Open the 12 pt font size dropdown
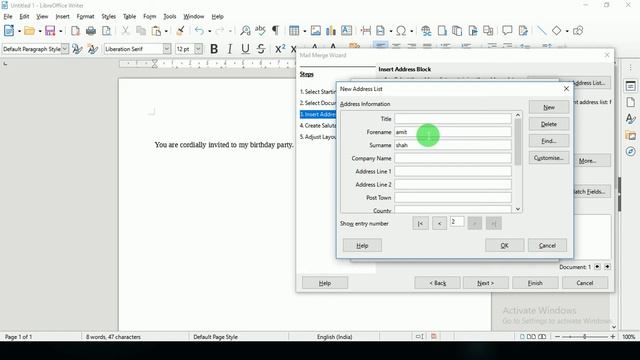640x360 pixels. (198, 49)
